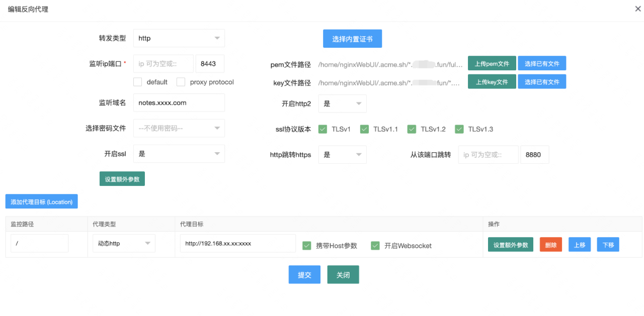The height and width of the screenshot is (316, 644).
Task: Open the 转发类型 http dropdown
Action: 179,38
